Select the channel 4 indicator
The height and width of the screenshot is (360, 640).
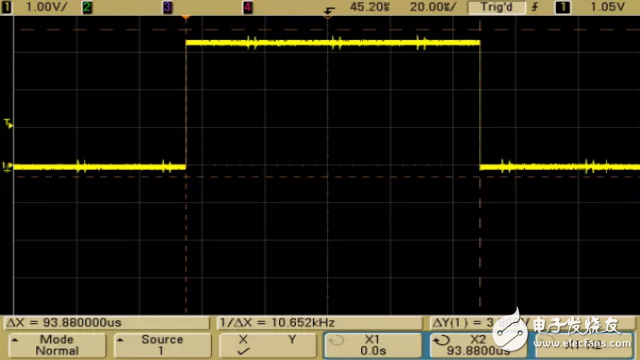click(x=247, y=7)
